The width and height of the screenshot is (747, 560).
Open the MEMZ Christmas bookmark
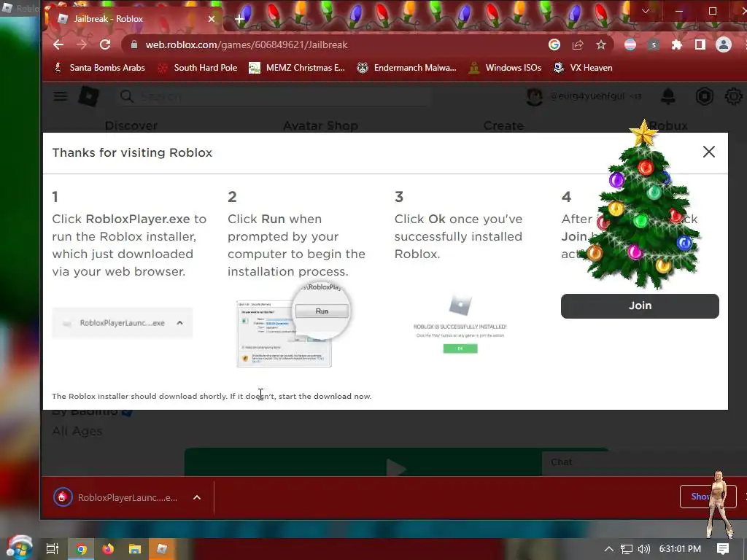[x=297, y=68]
